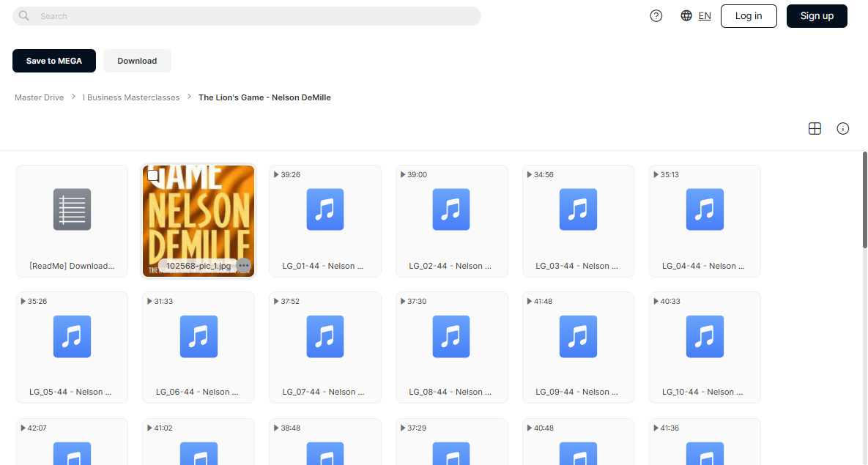
Task: Select the "LG_04-44 - Nelson ..." file name
Action: point(703,266)
